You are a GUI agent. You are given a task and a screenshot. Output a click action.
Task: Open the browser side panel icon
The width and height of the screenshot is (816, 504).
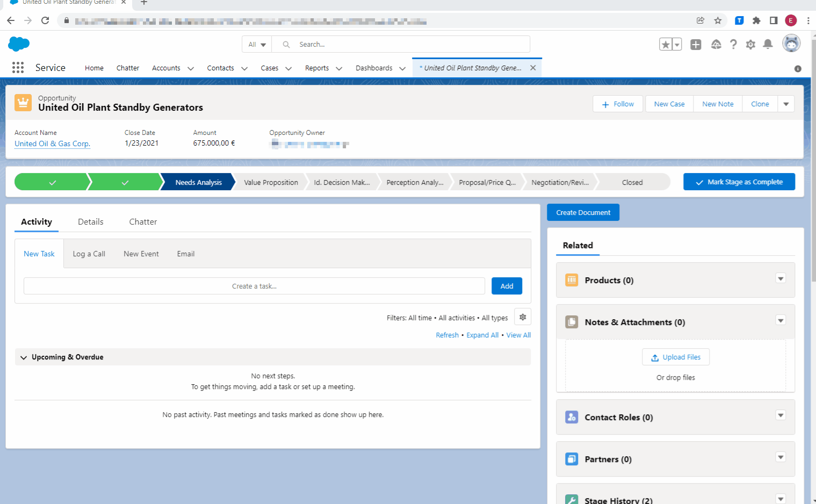pos(774,20)
